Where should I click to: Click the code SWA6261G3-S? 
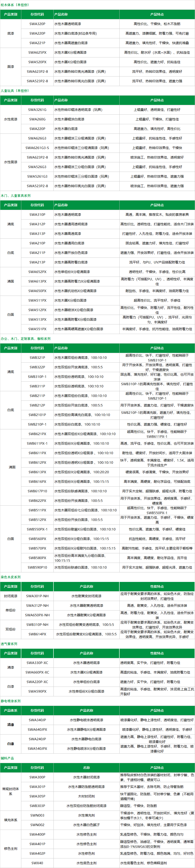(x=37, y=148)
